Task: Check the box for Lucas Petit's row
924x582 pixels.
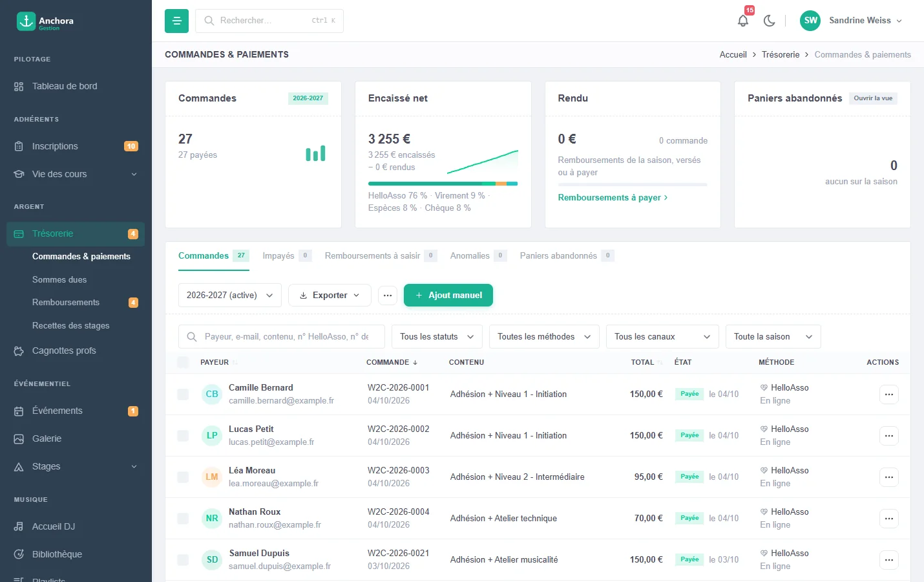Action: click(183, 436)
